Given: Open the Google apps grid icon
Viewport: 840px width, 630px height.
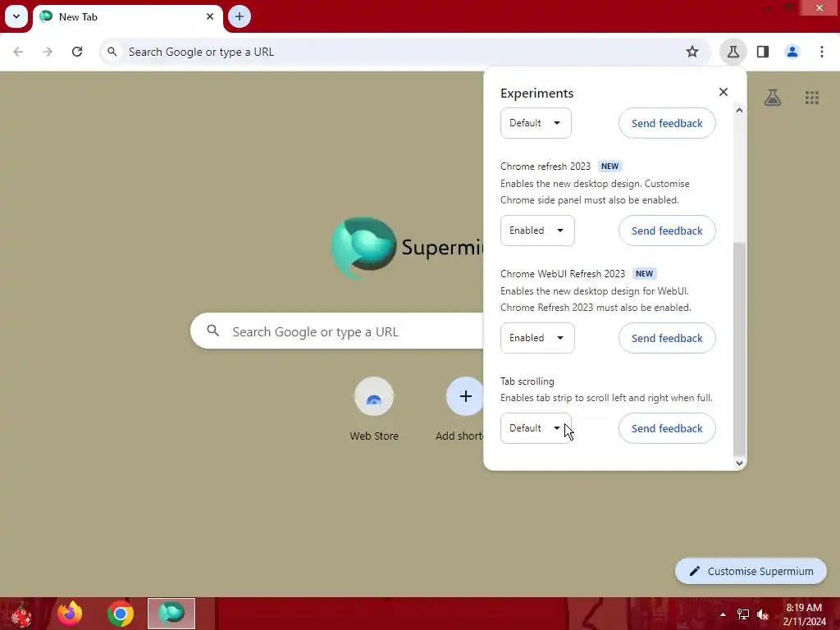Looking at the screenshot, I should [x=811, y=98].
